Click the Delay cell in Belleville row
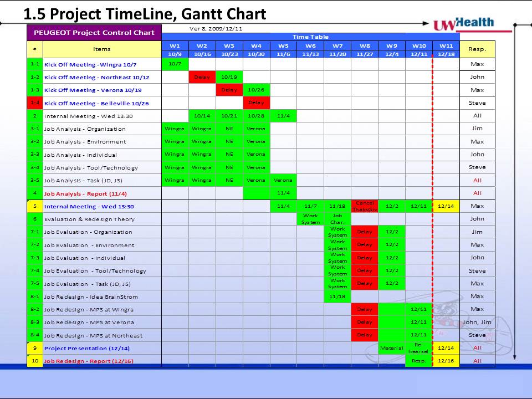 [x=256, y=103]
